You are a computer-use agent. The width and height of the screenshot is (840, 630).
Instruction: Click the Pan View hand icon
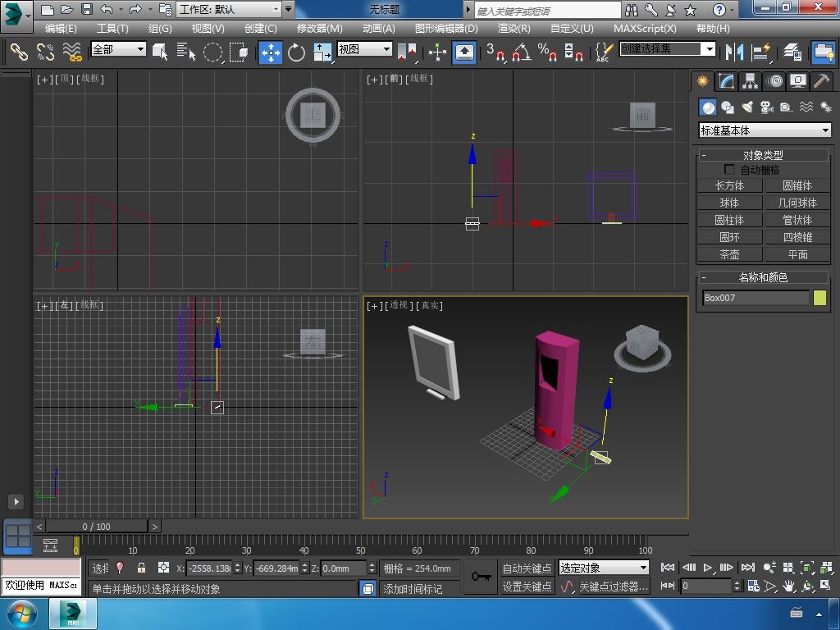(788, 586)
